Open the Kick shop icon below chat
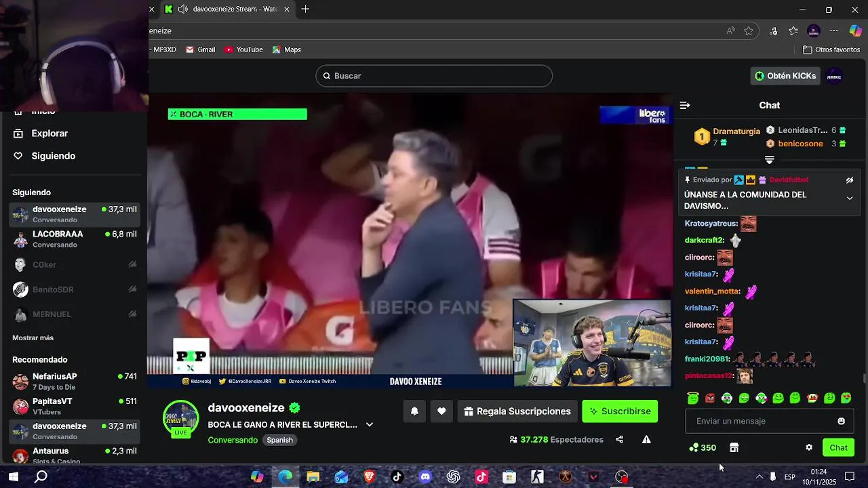Viewport: 868px width, 488px height. pos(734,447)
